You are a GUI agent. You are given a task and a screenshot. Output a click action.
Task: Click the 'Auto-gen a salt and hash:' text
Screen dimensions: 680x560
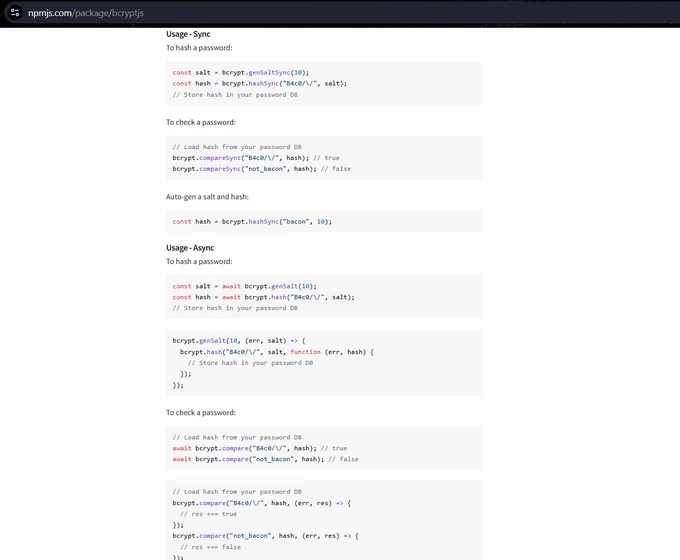[207, 197]
